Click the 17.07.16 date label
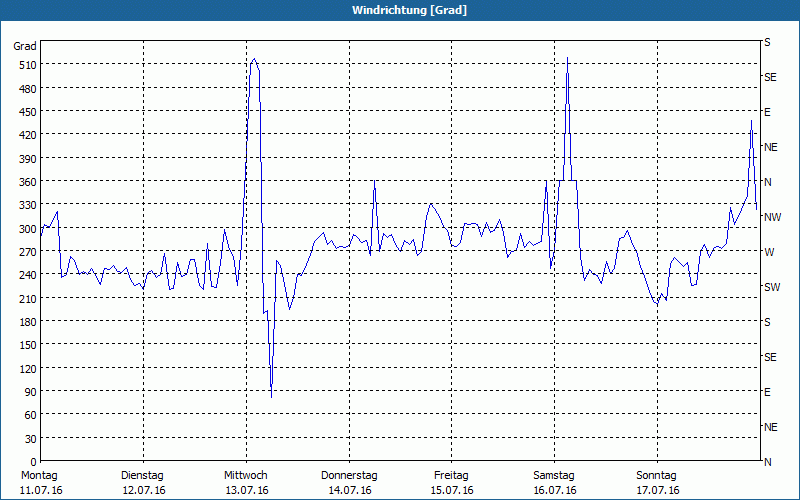This screenshot has height=500, width=800. click(658, 491)
